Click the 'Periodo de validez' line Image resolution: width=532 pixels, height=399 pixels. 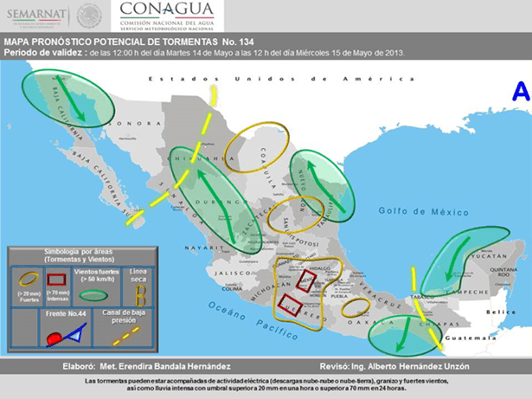(x=204, y=53)
